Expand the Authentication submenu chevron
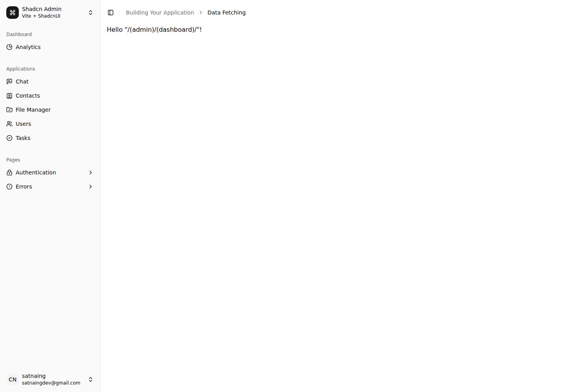 click(91, 172)
